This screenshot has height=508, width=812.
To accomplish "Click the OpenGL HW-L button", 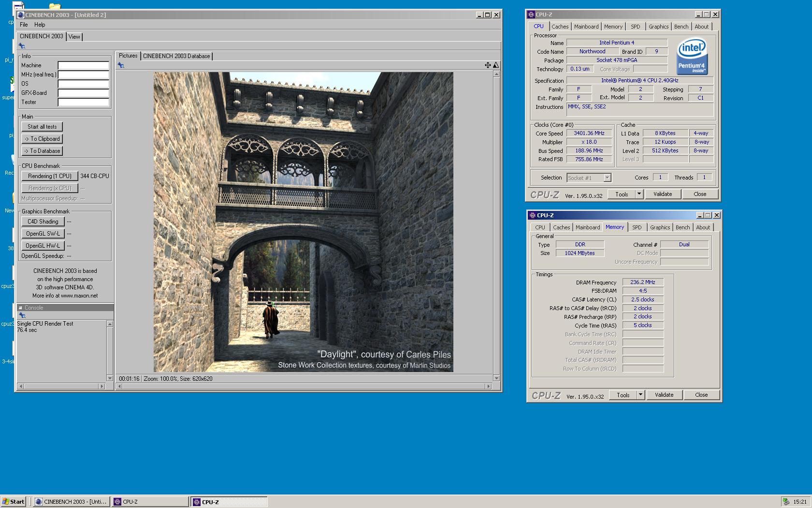I will tap(43, 246).
